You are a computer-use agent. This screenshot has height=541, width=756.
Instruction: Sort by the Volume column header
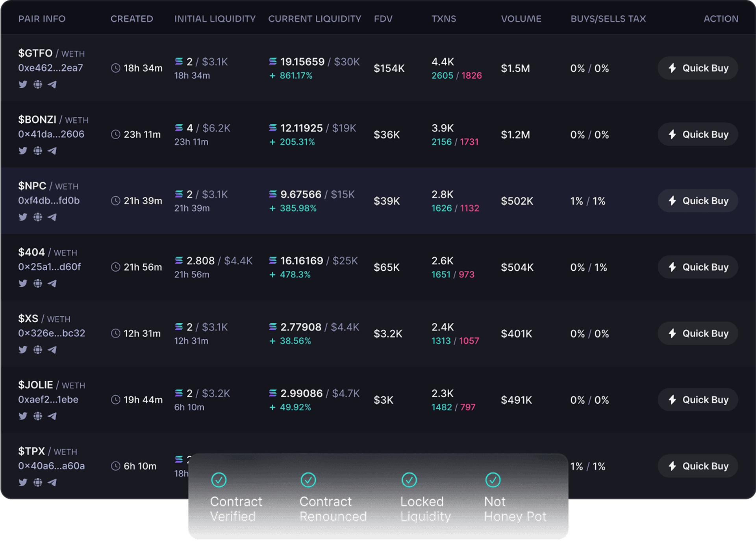click(x=521, y=19)
